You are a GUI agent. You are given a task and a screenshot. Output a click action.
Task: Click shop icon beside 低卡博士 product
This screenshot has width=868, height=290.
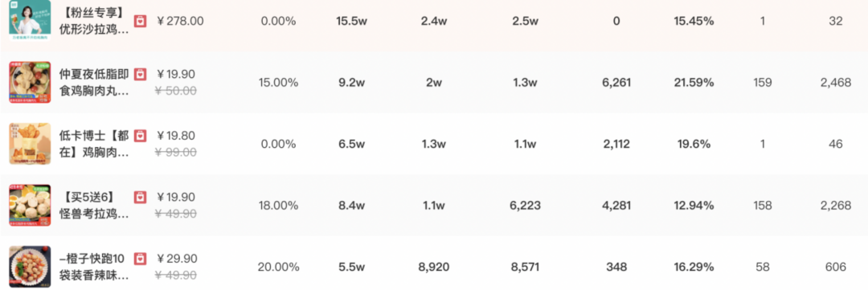(x=141, y=136)
